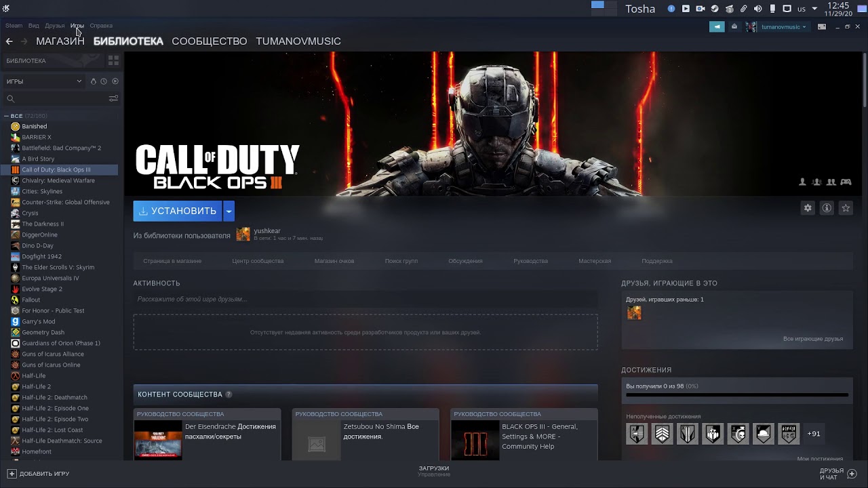Image resolution: width=868 pixels, height=488 pixels.
Task: Click activity field Расскажите об этой игре друзьям
Action: (365, 299)
